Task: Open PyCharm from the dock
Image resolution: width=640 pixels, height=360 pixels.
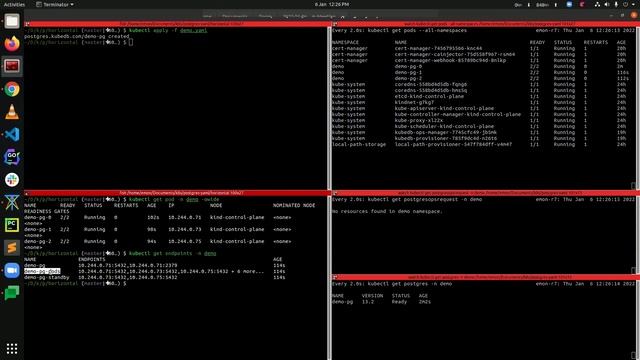Action: click(12, 225)
